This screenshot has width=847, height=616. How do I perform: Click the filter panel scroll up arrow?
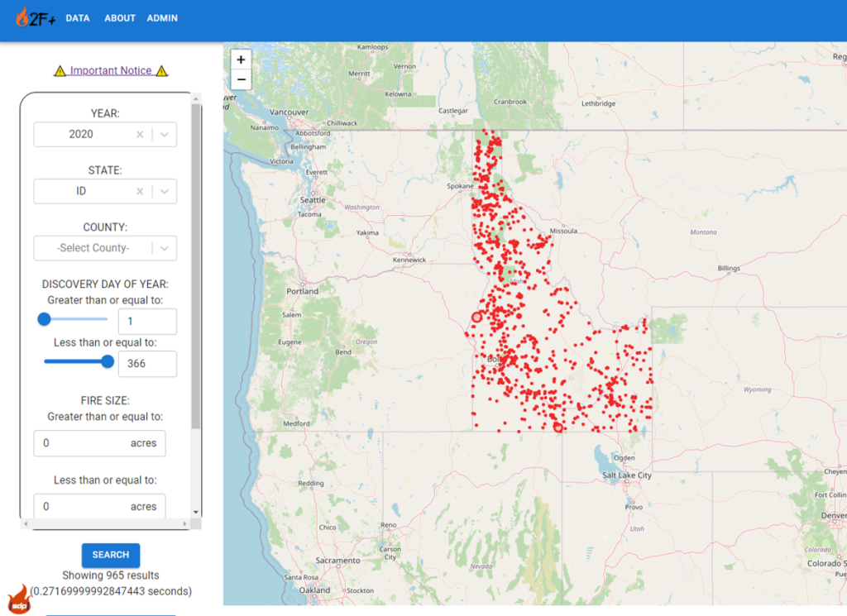[196, 98]
